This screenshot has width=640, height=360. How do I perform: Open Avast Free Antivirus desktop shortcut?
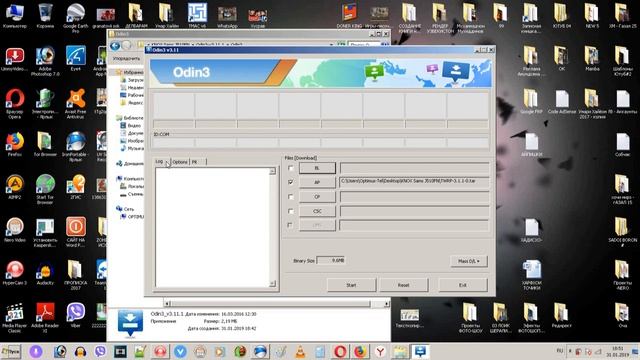76,104
